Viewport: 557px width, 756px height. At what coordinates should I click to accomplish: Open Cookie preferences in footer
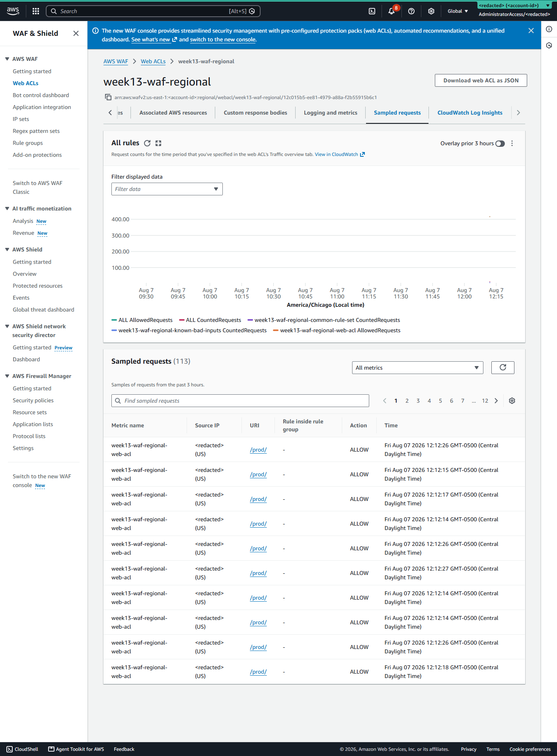[x=530, y=749]
